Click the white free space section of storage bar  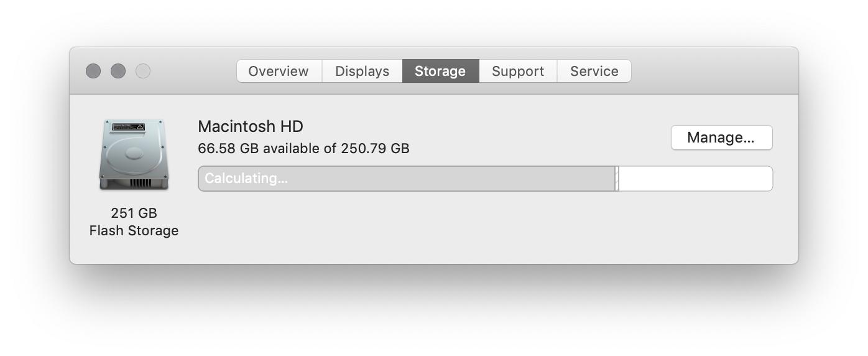(x=696, y=179)
